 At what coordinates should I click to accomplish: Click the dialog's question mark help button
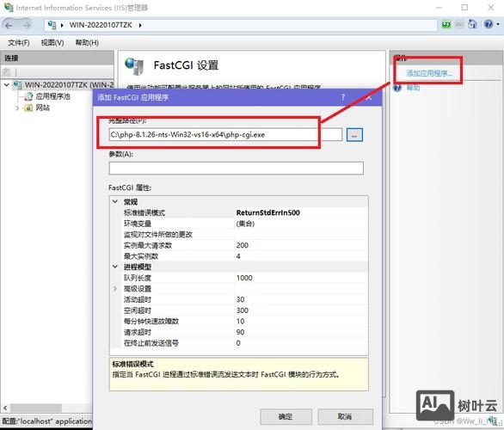coord(342,97)
